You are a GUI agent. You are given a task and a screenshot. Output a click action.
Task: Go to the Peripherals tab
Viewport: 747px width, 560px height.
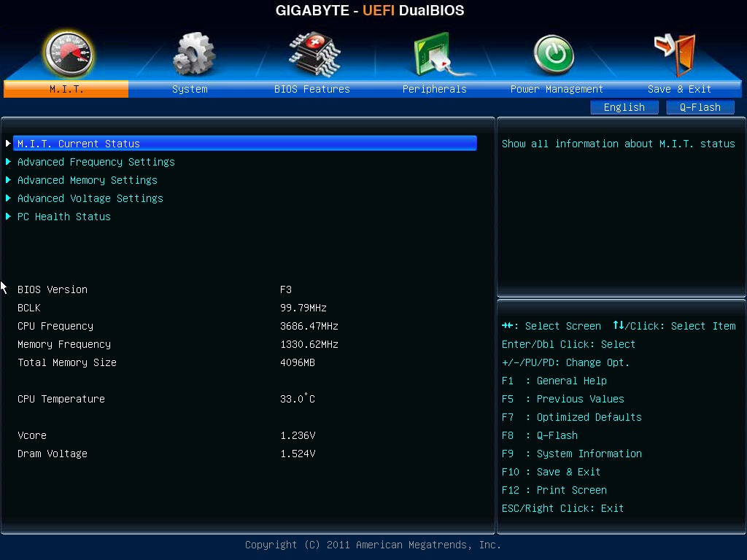[x=435, y=89]
